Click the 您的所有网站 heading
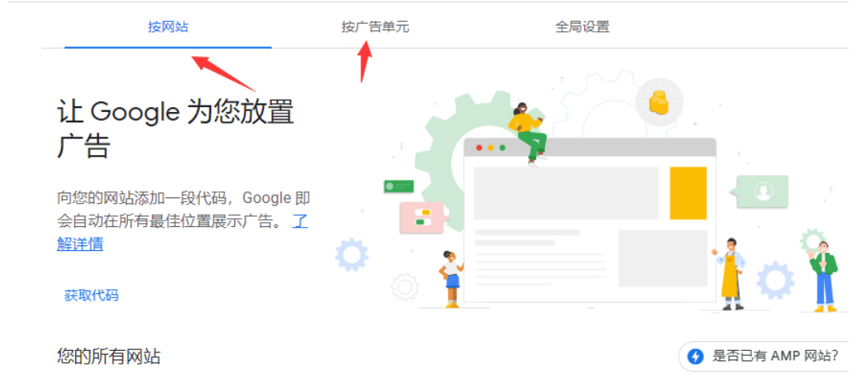Screen dimensions: 868x386 [x=109, y=356]
